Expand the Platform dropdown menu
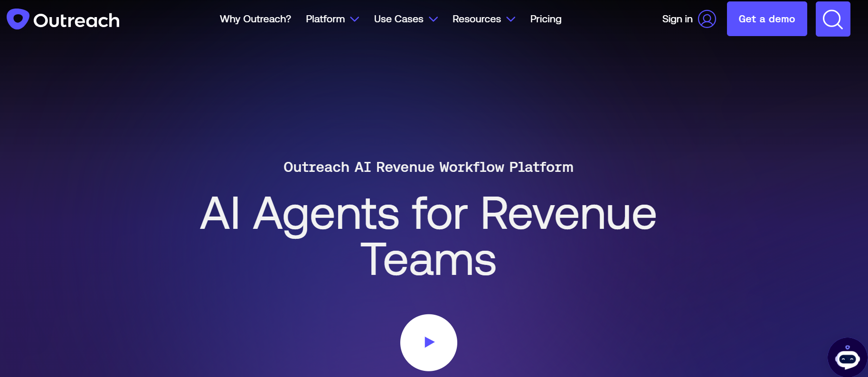868x377 pixels. 332,19
